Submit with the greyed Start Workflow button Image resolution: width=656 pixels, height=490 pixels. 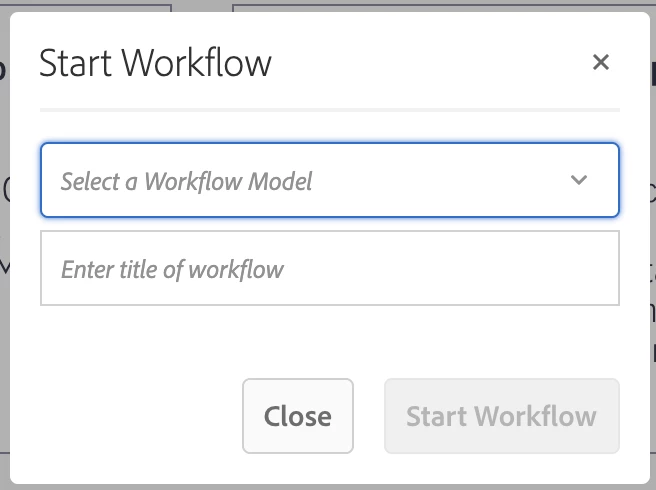[x=501, y=416]
